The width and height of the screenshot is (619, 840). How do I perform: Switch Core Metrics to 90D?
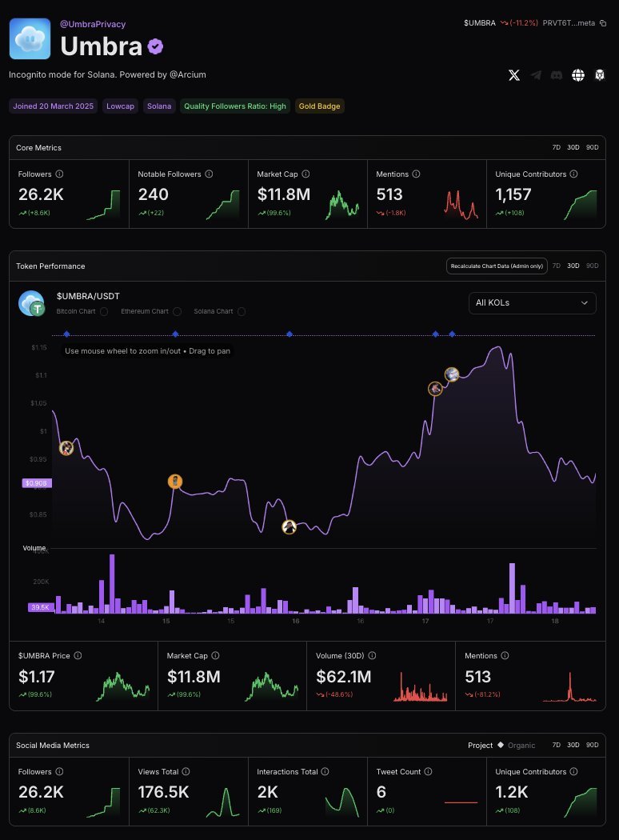click(x=593, y=147)
